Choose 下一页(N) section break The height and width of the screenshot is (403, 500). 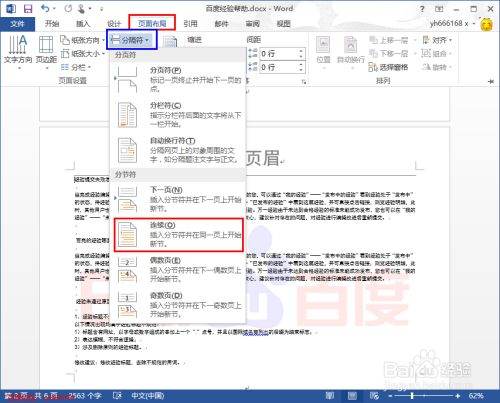coord(178,199)
